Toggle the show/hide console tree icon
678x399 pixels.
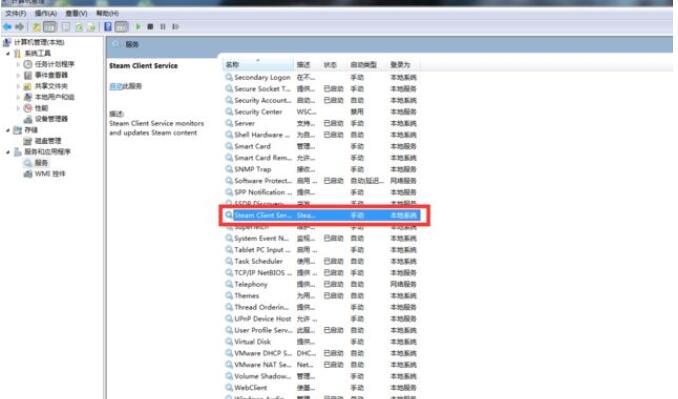click(x=50, y=27)
